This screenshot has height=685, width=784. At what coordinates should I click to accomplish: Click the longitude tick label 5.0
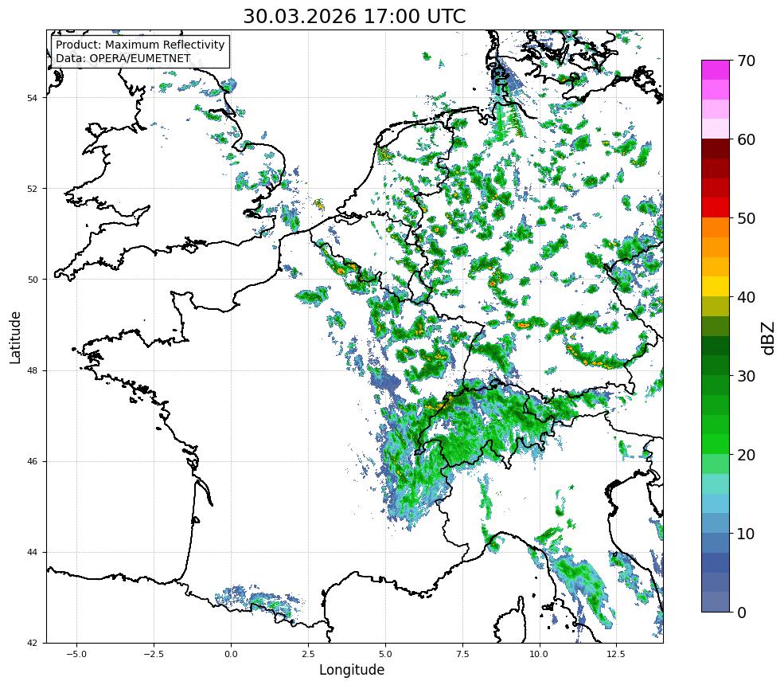click(385, 654)
